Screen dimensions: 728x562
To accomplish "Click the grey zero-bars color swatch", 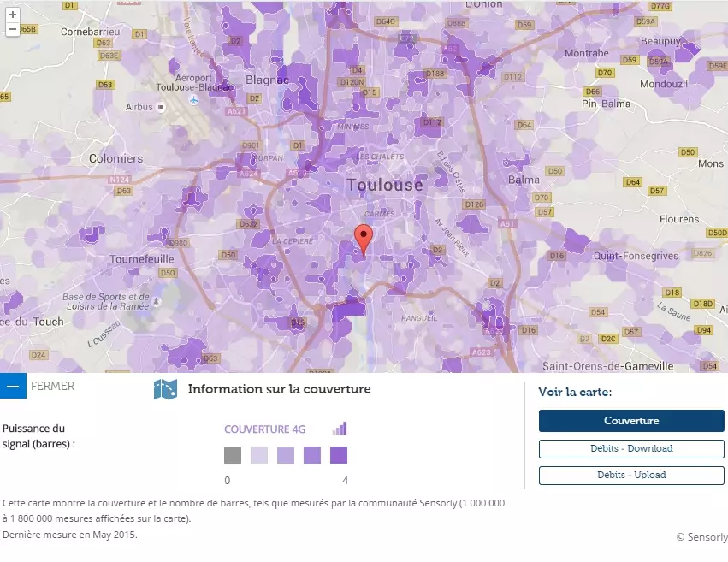I will [233, 455].
